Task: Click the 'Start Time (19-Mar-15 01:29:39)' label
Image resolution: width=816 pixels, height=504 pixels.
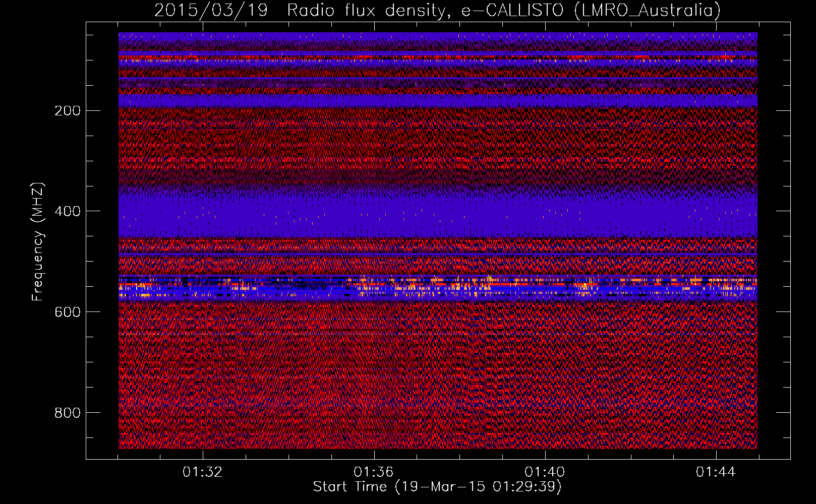Action: tap(437, 487)
